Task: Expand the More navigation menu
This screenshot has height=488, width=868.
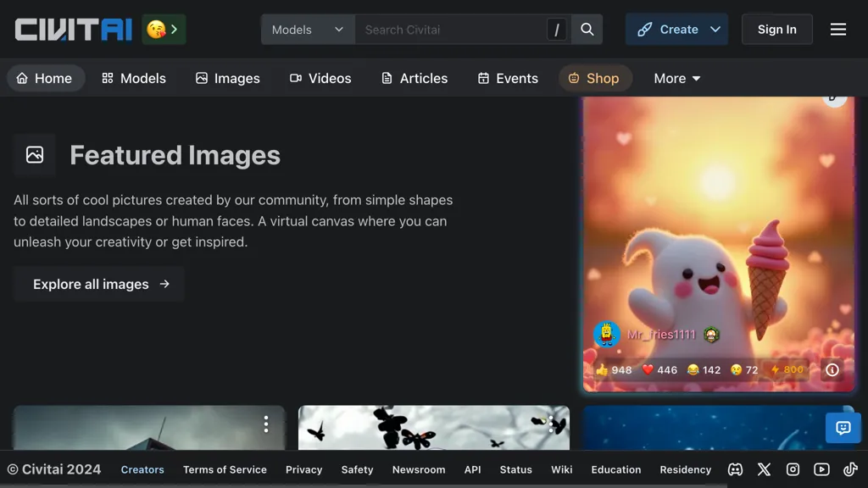Action: click(x=676, y=78)
